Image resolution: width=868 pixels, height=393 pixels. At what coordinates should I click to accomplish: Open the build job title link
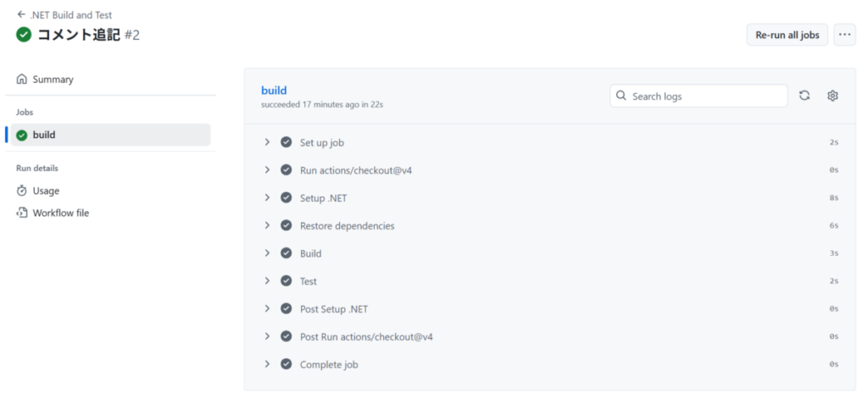coord(274,91)
